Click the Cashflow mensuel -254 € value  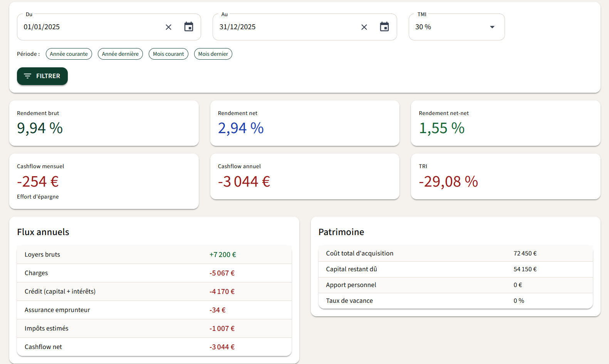tap(38, 182)
